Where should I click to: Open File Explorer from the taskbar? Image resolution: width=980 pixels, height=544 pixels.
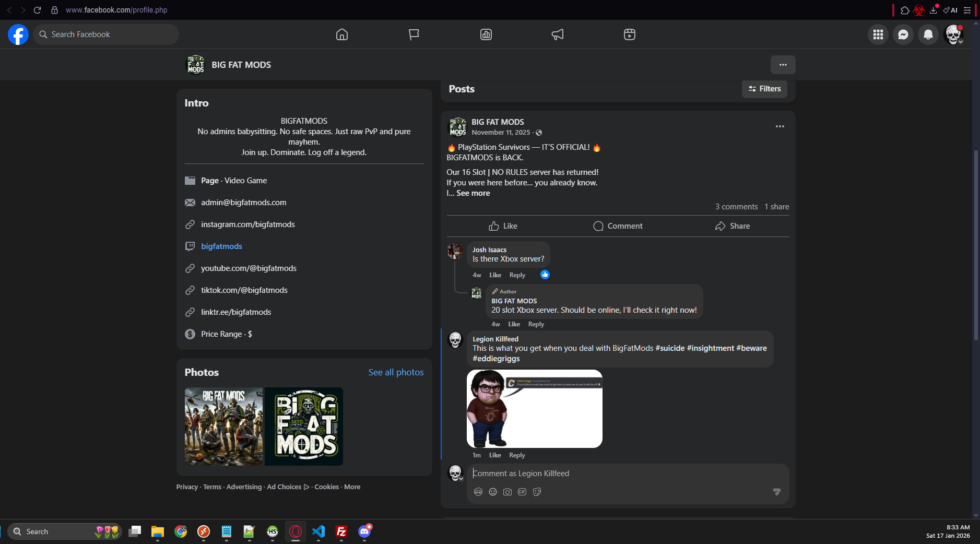[x=158, y=531]
